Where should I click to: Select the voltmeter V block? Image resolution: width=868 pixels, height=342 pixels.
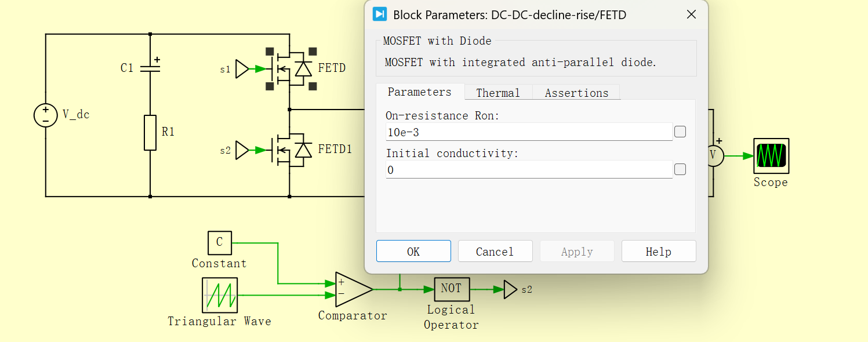714,155
